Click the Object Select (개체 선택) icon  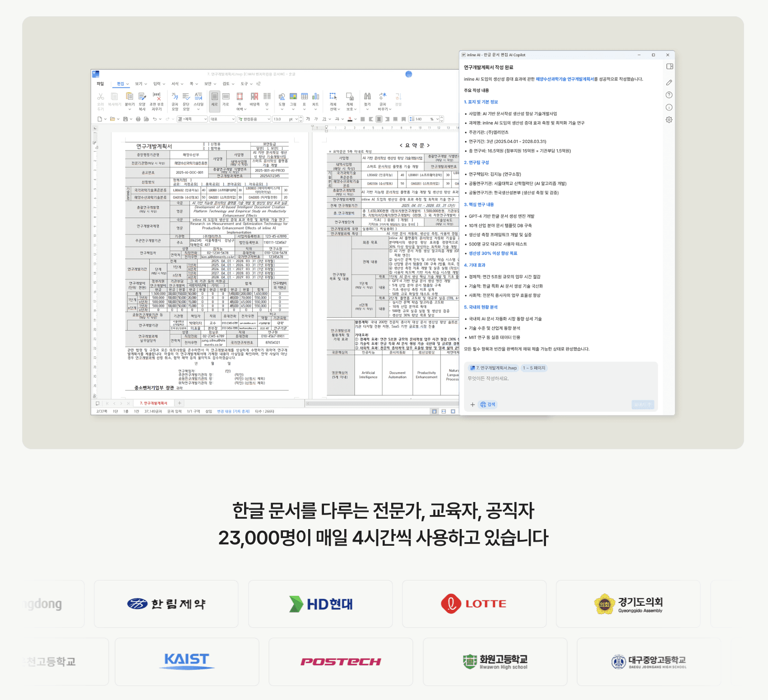pos(333,97)
